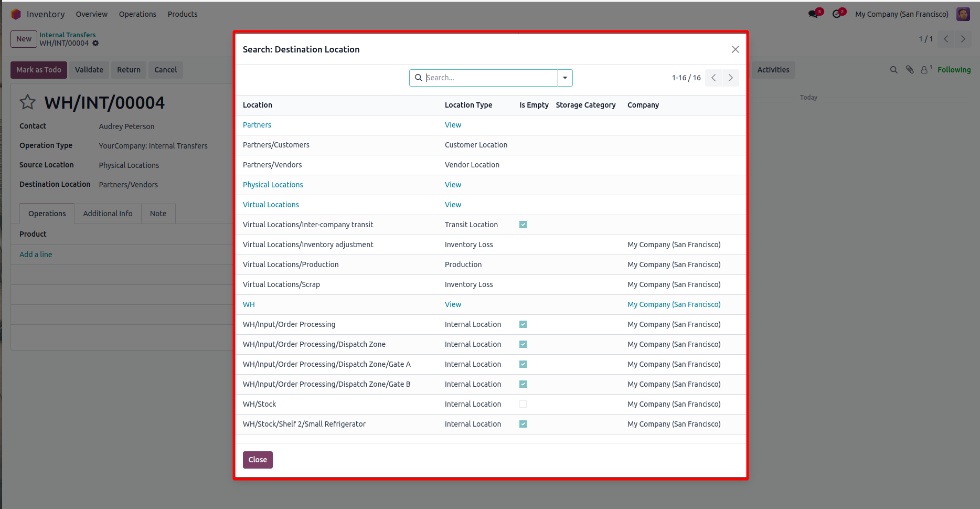Image resolution: width=980 pixels, height=509 pixels.
Task: Click the New button
Action: 24,39
